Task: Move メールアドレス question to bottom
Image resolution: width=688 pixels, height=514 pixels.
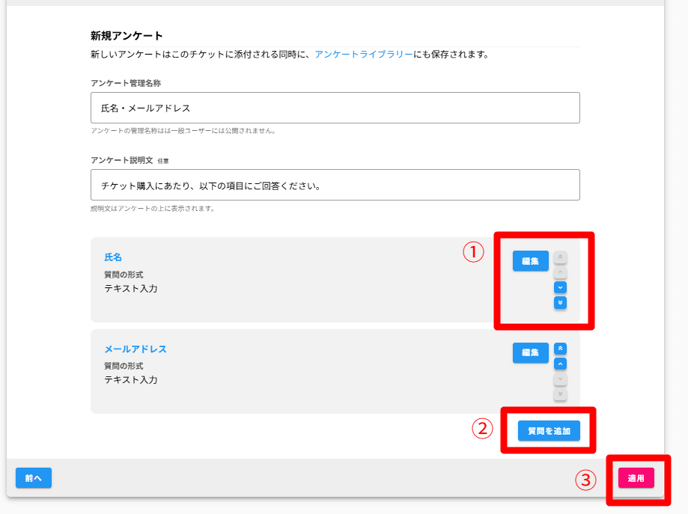Action: pyautogui.click(x=560, y=394)
